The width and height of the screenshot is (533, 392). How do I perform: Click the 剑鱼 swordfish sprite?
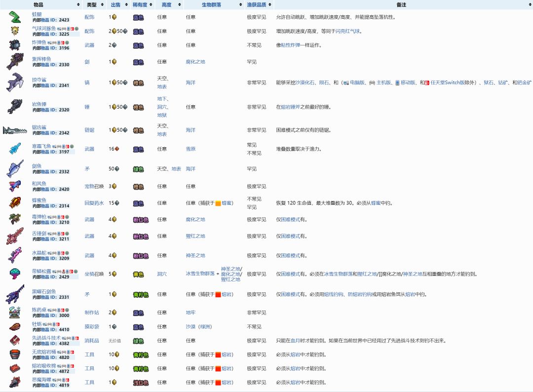point(15,169)
